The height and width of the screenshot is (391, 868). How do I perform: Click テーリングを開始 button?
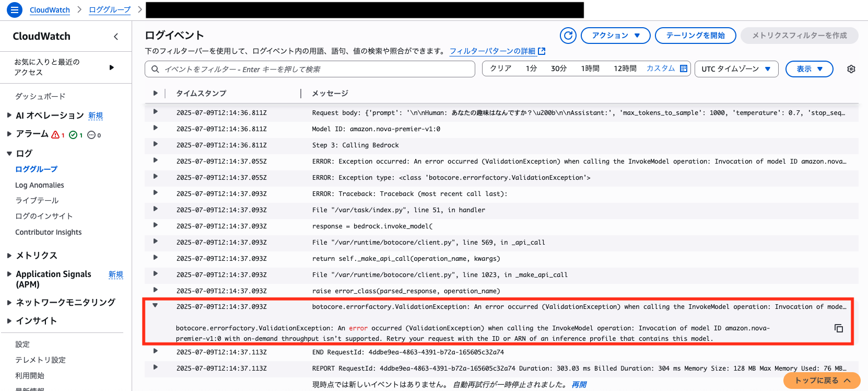[x=695, y=36]
